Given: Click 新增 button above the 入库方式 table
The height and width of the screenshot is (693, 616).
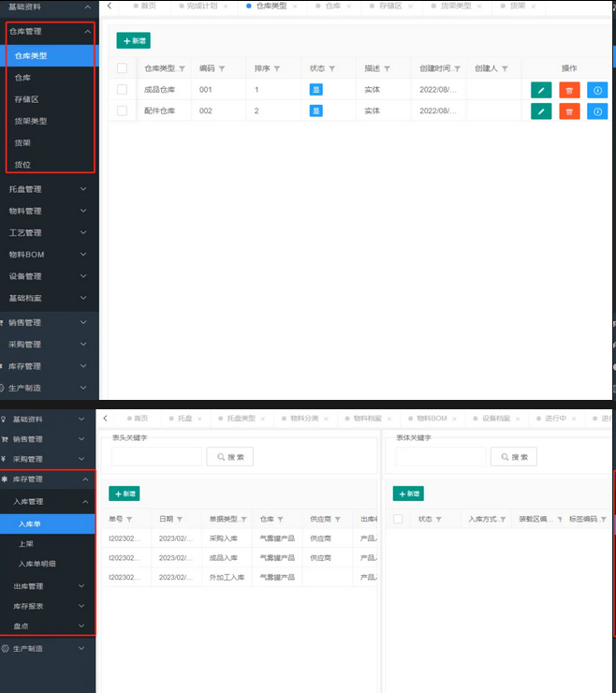Looking at the screenshot, I should (x=408, y=494).
